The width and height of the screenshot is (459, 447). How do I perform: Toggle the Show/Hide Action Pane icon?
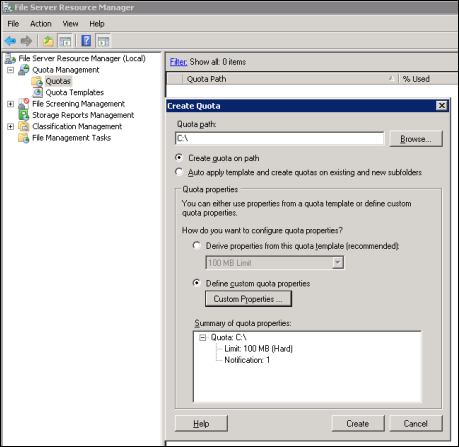pyautogui.click(x=103, y=41)
